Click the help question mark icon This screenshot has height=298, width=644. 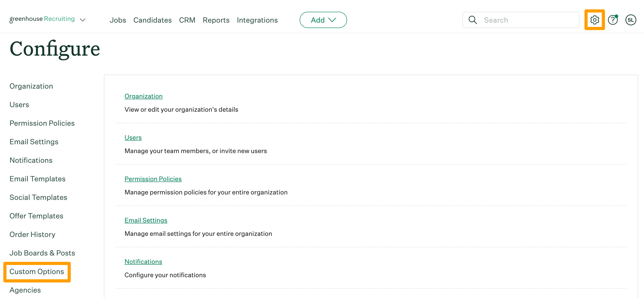pyautogui.click(x=613, y=20)
